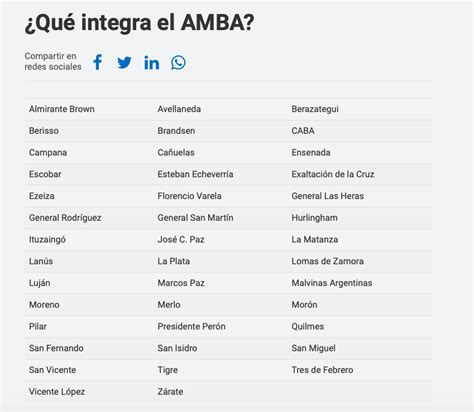The image size is (474, 412).
Task: Click the LinkedIn share icon
Action: tap(151, 63)
